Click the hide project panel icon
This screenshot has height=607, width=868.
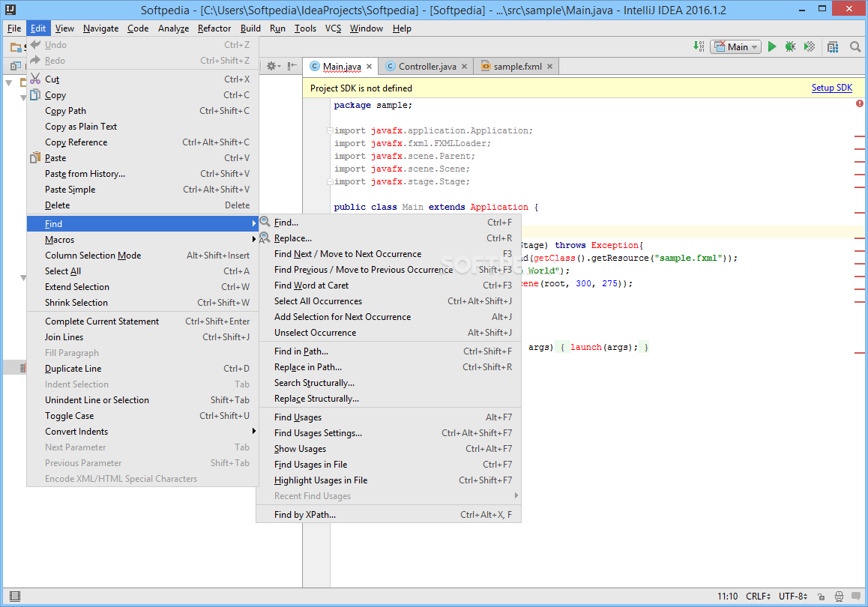tap(292, 66)
